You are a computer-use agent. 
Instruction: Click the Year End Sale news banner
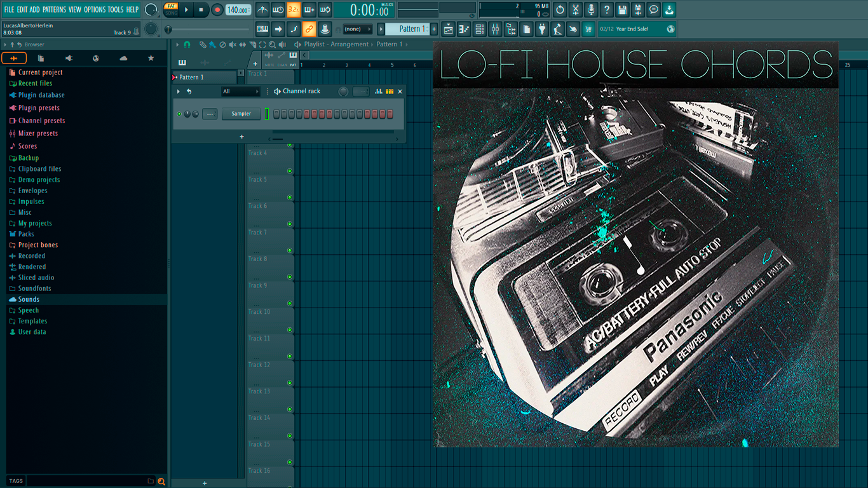637,29
